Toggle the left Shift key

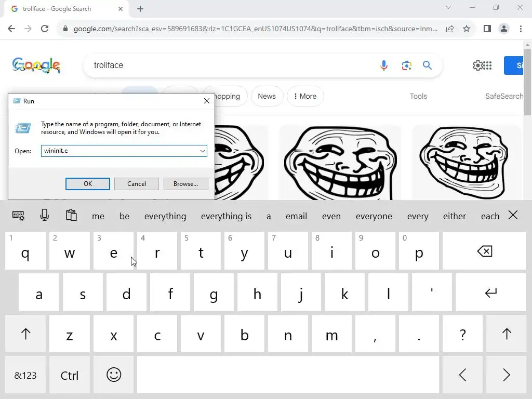pos(25,334)
